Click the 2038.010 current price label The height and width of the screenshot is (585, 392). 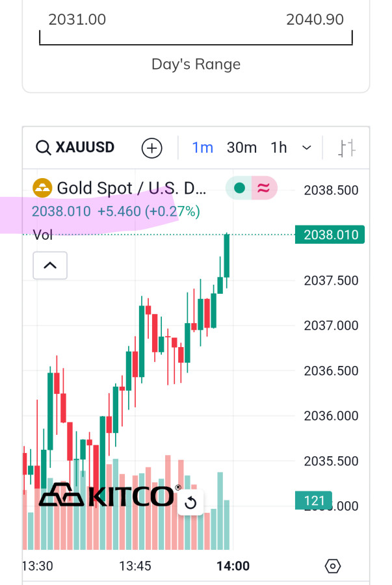pos(330,234)
